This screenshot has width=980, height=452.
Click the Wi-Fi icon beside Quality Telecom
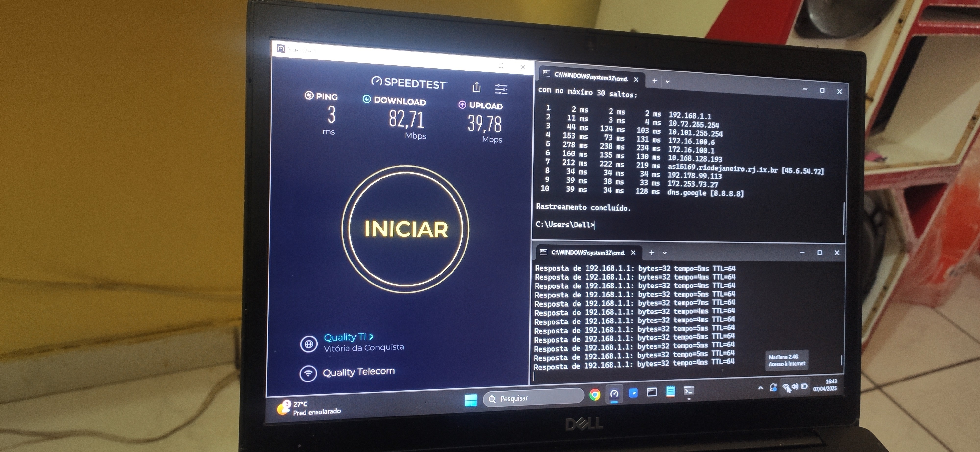(308, 373)
